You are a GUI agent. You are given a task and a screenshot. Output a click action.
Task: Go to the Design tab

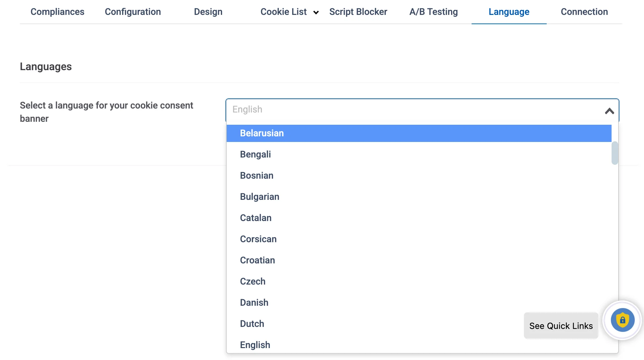[x=208, y=12]
